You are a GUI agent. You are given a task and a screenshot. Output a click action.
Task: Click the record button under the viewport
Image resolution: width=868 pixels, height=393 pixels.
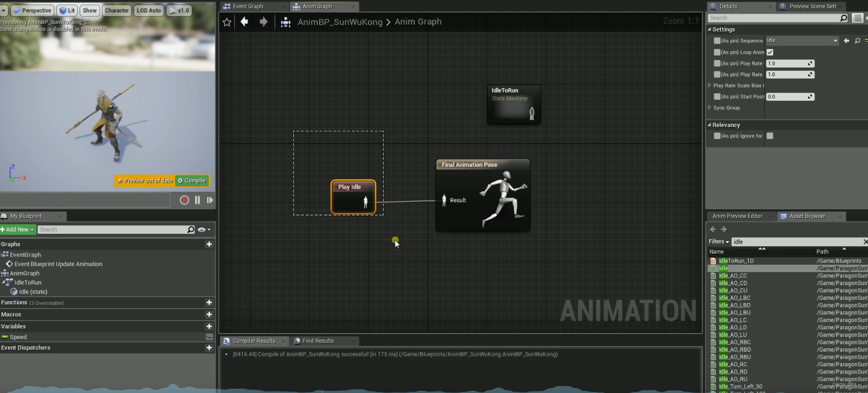184,200
